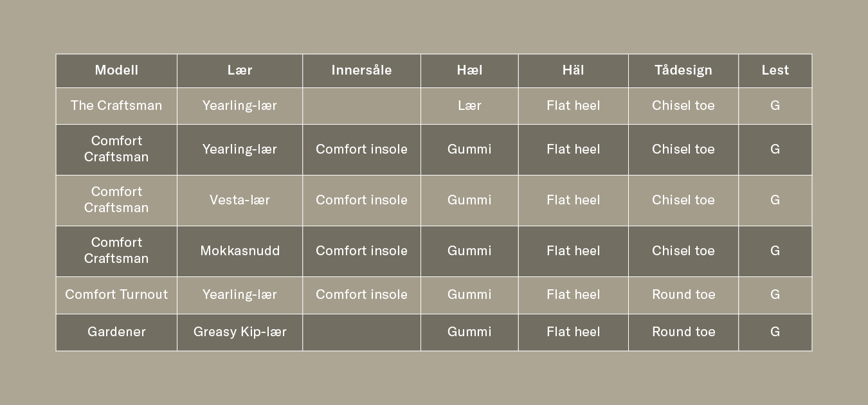Click the Vesta-lær cell
Viewport: 868px width, 405px height.
pyautogui.click(x=240, y=200)
